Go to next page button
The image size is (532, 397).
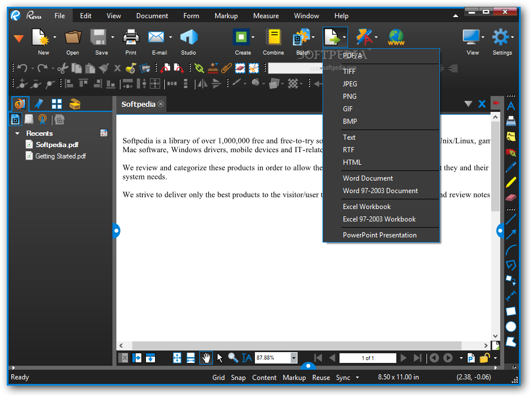tap(404, 358)
